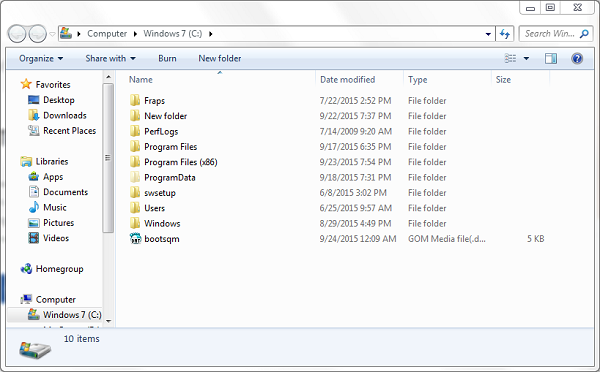The width and height of the screenshot is (600, 372).
Task: Click the search magnifier icon
Action: click(x=584, y=34)
